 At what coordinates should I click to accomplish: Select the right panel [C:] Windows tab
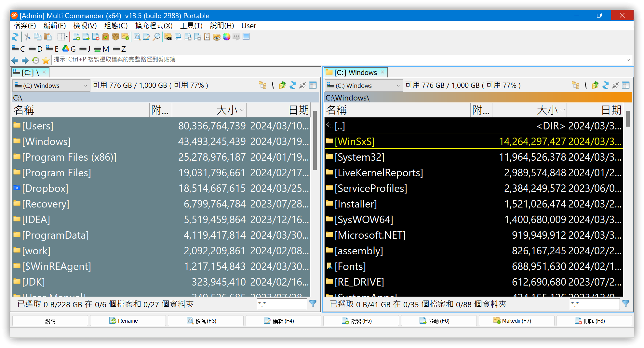click(x=356, y=72)
